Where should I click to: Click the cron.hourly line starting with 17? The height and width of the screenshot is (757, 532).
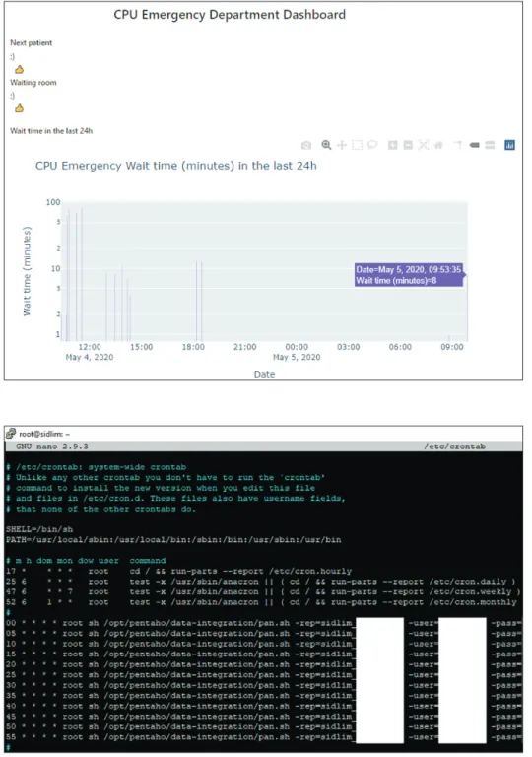pos(178,571)
